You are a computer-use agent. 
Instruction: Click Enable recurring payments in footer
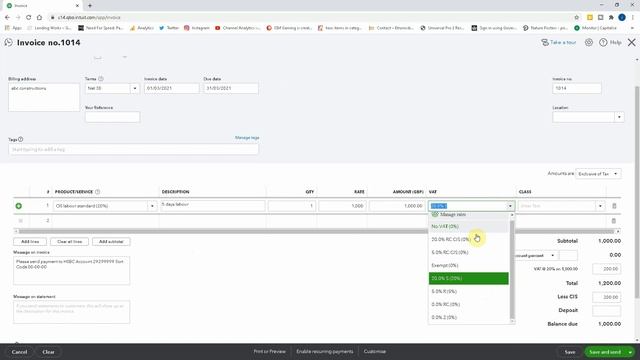(324, 351)
